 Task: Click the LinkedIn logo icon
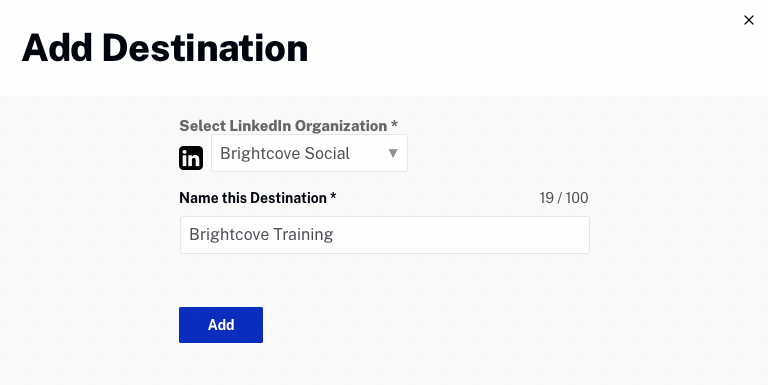(x=191, y=158)
